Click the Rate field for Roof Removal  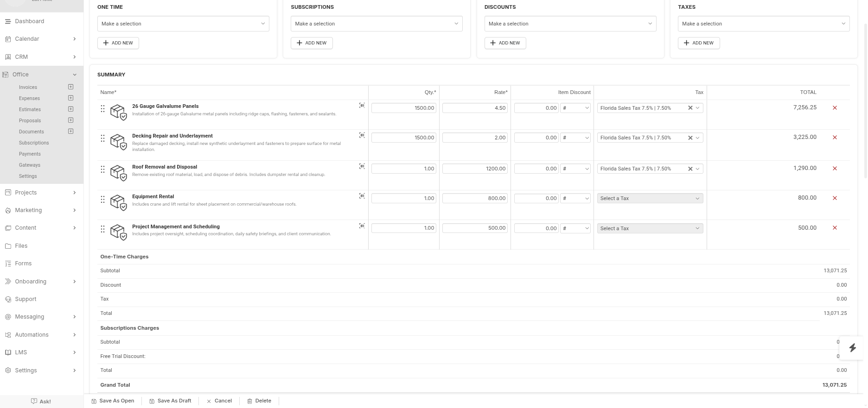tap(475, 169)
